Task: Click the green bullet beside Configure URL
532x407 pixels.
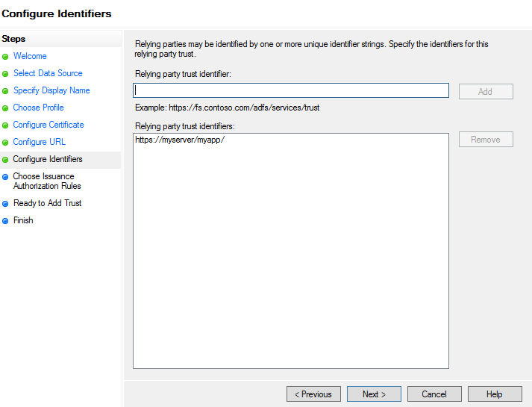Action: point(5,143)
